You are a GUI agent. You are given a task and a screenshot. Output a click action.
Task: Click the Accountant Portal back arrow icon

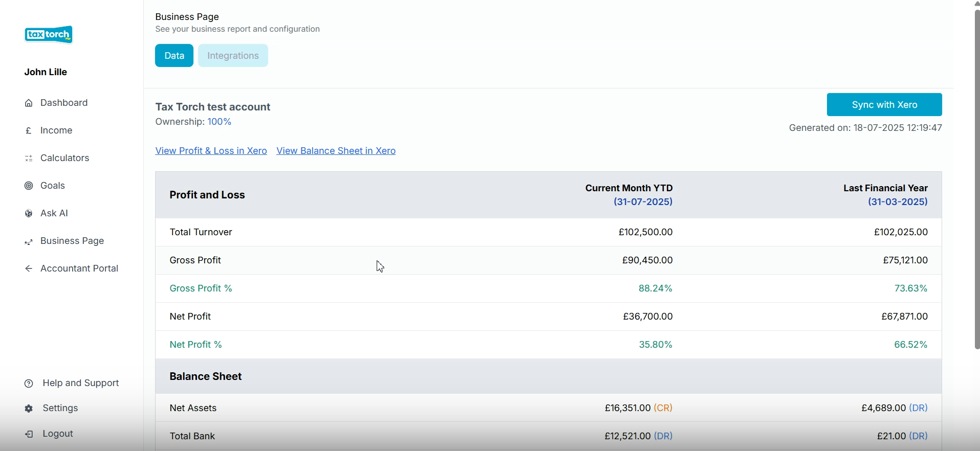(29, 269)
